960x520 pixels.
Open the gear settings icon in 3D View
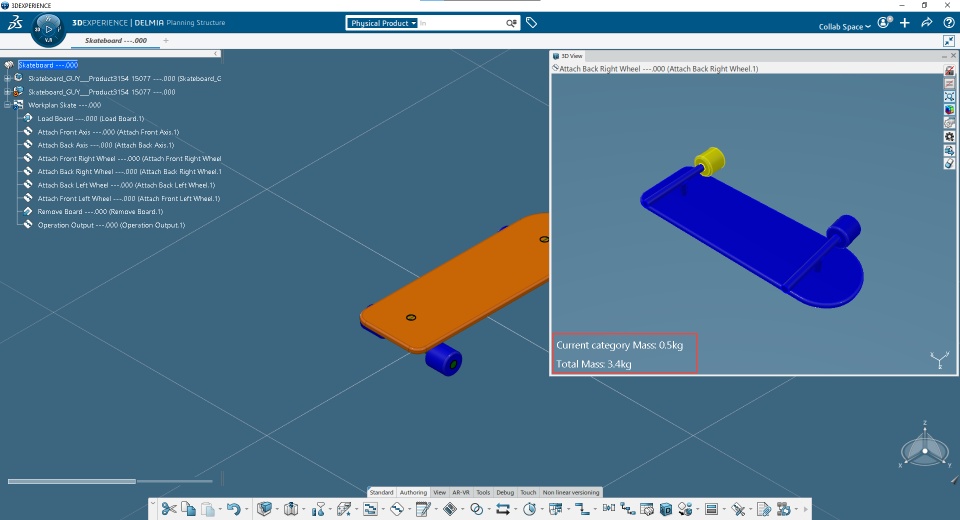(949, 137)
